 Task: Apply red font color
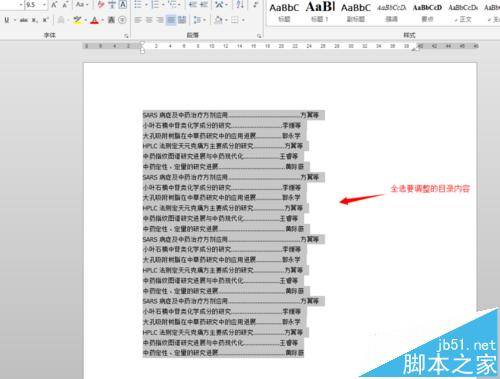(x=95, y=20)
